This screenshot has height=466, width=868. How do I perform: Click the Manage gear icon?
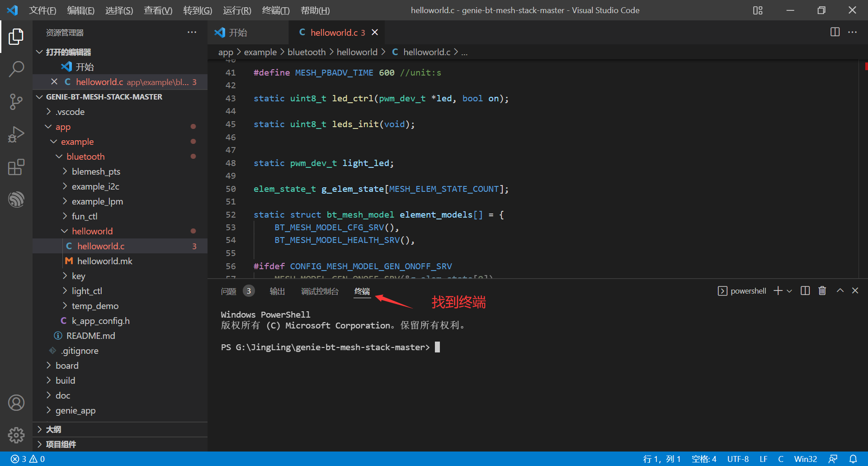click(x=16, y=435)
